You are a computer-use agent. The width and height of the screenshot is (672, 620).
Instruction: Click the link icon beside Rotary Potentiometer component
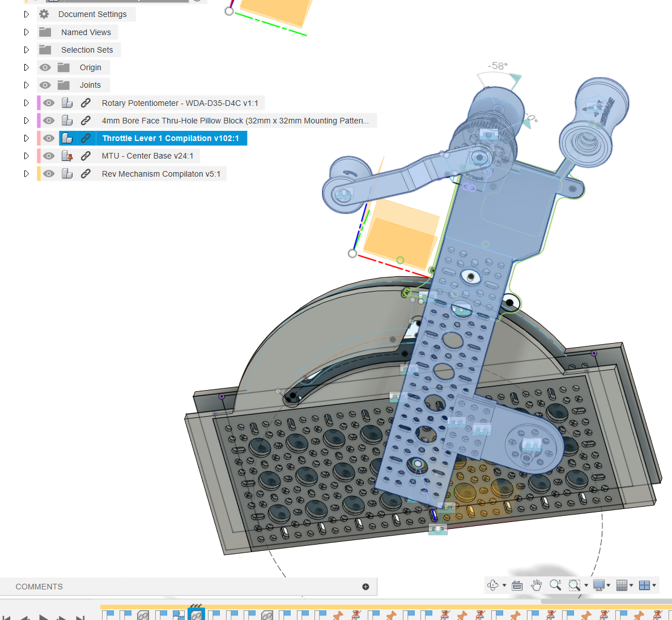tap(86, 102)
